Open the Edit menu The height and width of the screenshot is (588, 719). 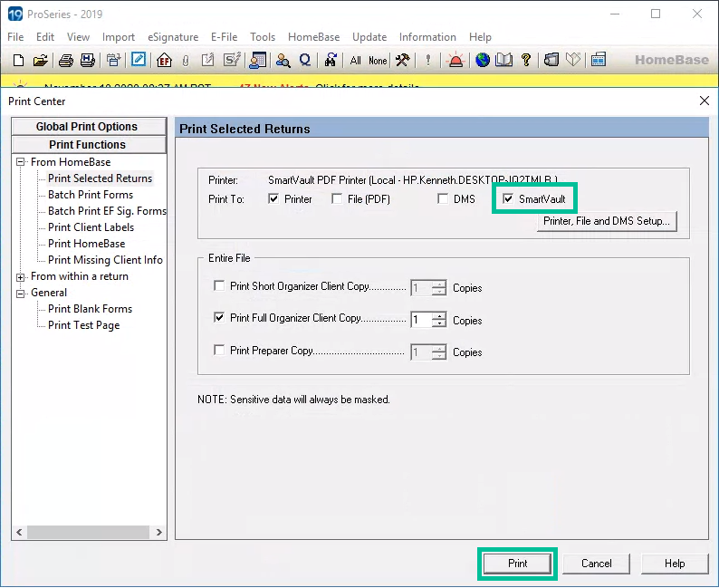(x=45, y=36)
